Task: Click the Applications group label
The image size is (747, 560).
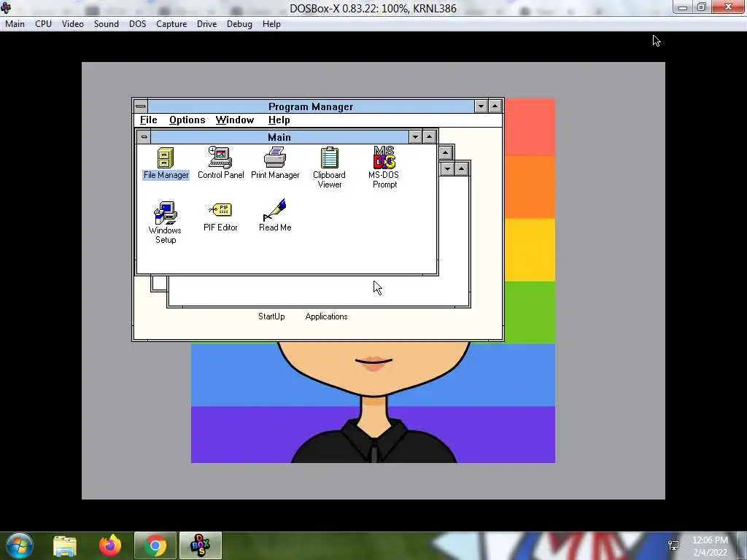Action: [326, 316]
